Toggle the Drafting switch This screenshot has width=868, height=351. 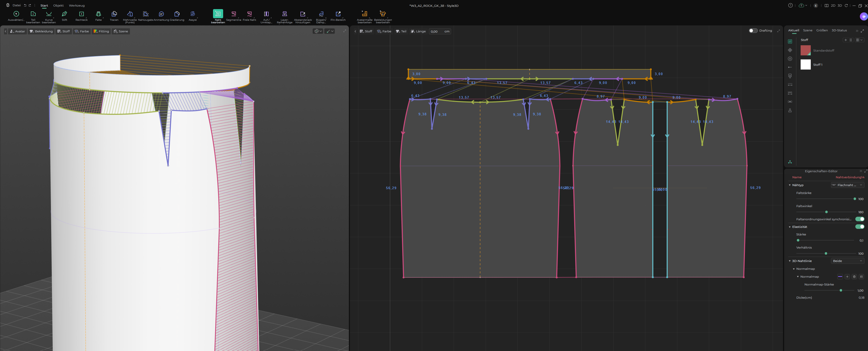coord(753,31)
